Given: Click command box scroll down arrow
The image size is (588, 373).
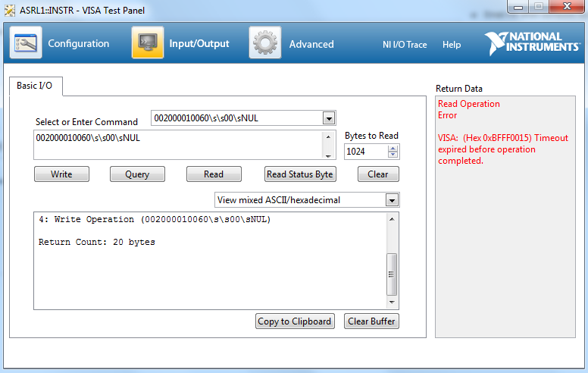Looking at the screenshot, I should coord(328,155).
